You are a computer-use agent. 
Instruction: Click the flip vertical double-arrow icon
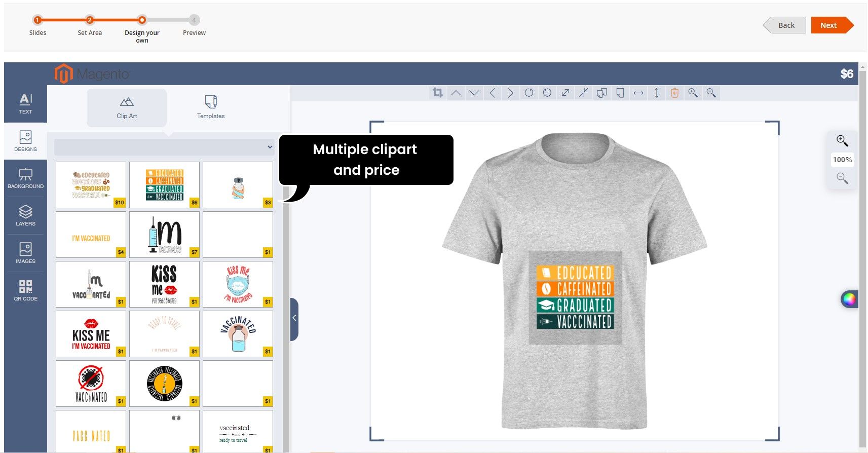point(656,93)
